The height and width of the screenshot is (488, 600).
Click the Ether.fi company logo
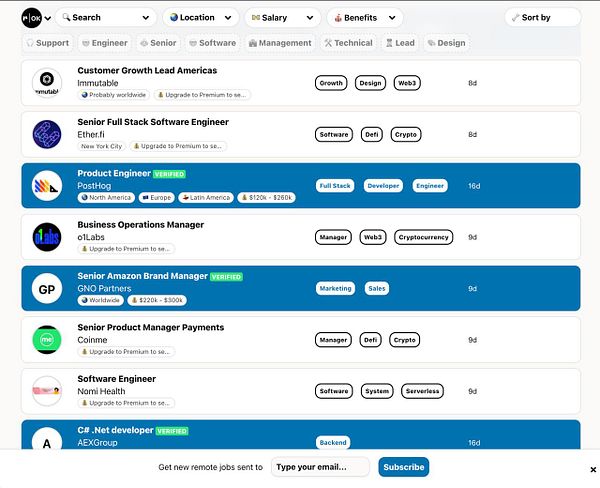pyautogui.click(x=47, y=134)
